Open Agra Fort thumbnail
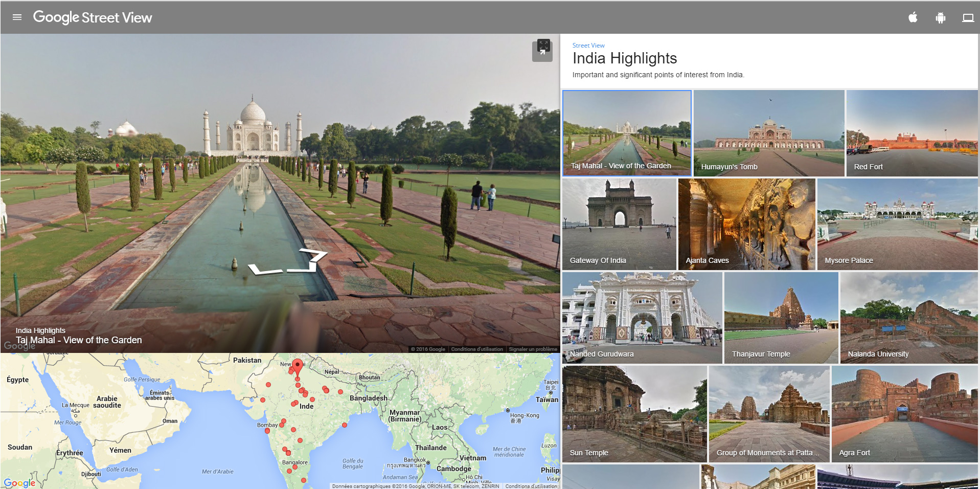This screenshot has width=980, height=489. (904, 414)
